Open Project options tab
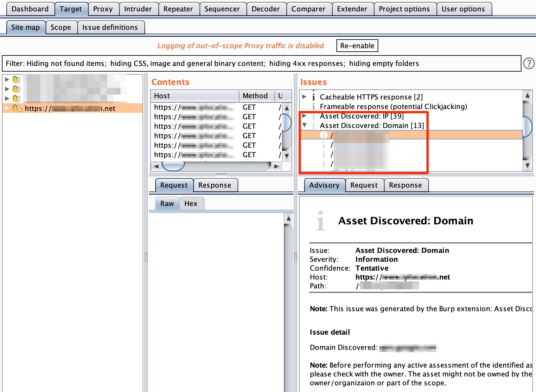536x392 pixels. (x=404, y=9)
